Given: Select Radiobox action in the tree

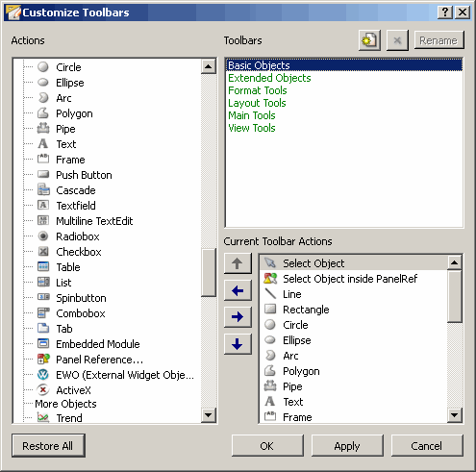Looking at the screenshot, I should click(78, 236).
